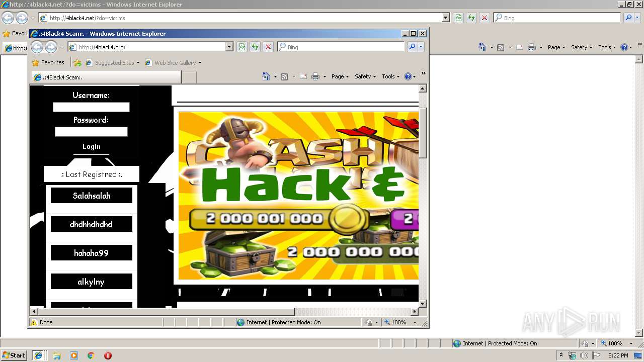The image size is (644, 362).
Task: Click the clock in system tray
Action: point(618,355)
